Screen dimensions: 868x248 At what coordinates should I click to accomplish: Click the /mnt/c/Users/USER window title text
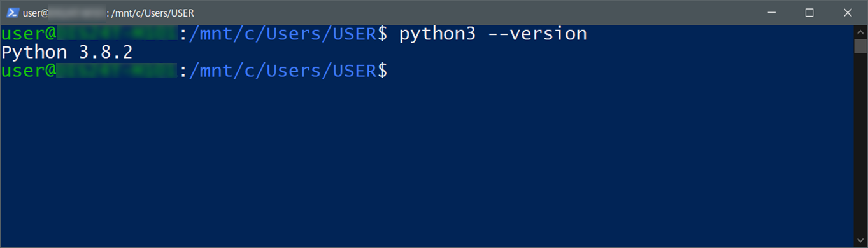pos(153,13)
